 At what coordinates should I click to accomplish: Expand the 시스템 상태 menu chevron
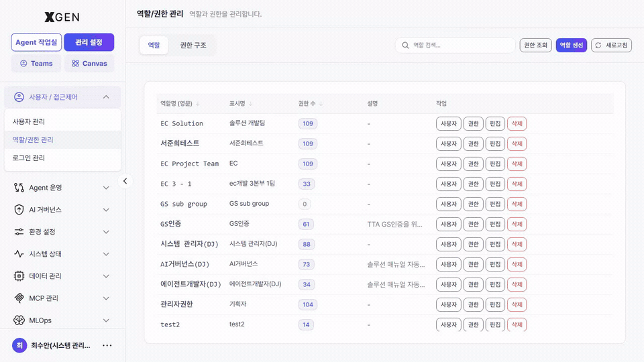[106, 254]
